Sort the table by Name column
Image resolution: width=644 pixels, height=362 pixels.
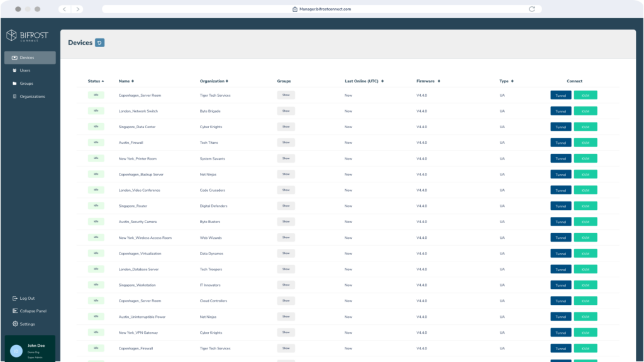(x=126, y=81)
